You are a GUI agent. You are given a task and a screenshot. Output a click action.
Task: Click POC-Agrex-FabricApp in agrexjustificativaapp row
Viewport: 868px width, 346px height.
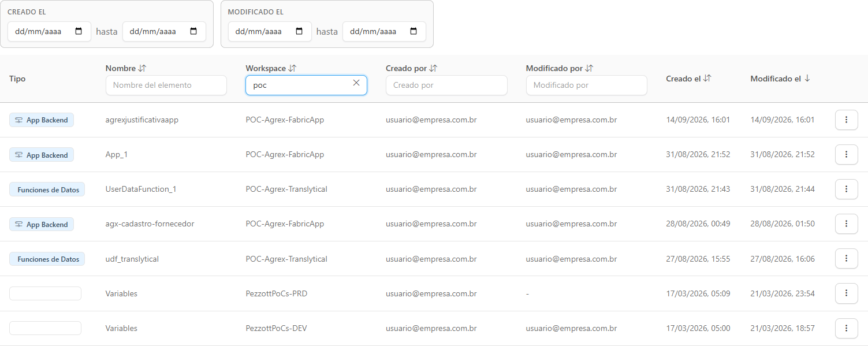[285, 120]
